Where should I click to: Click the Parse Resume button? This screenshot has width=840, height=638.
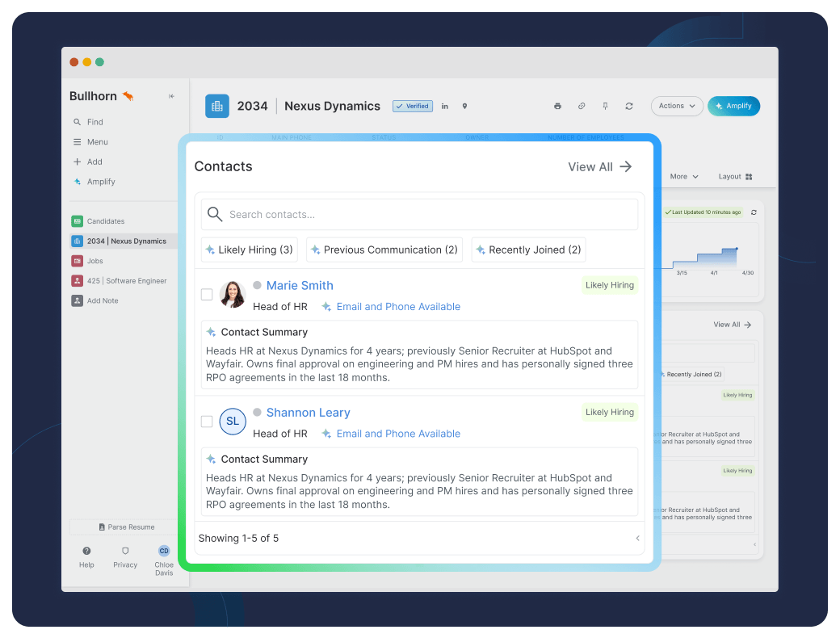pos(127,527)
